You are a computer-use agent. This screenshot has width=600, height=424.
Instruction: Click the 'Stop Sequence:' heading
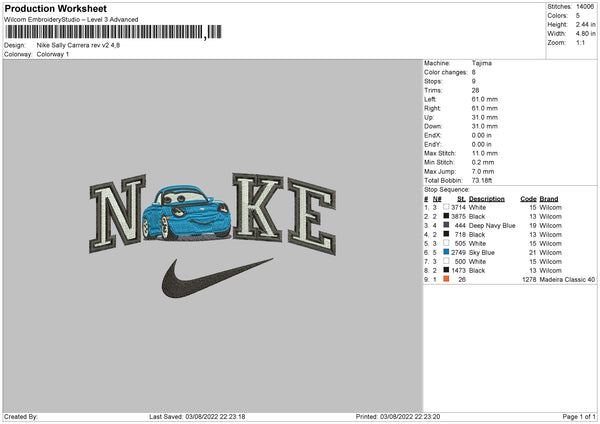click(x=447, y=189)
